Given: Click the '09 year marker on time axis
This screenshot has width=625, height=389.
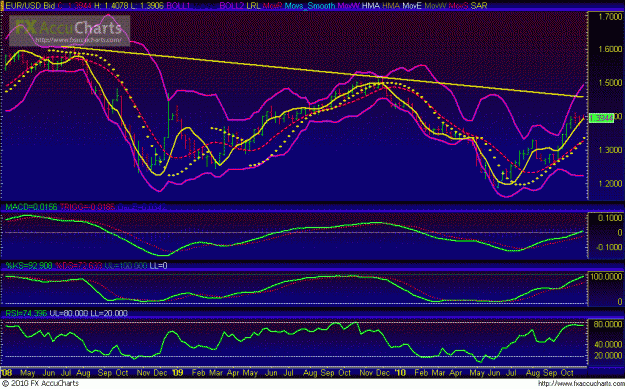Looking at the screenshot, I should pos(177,373).
